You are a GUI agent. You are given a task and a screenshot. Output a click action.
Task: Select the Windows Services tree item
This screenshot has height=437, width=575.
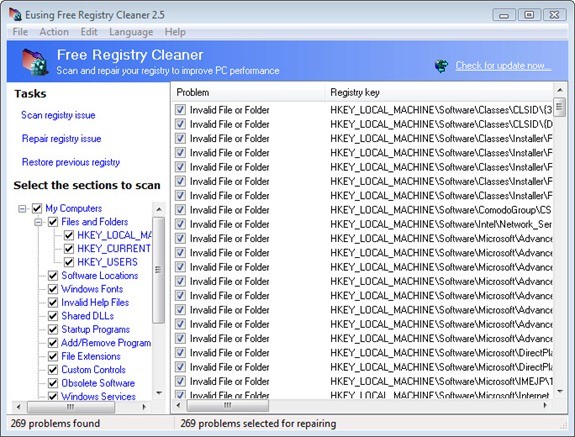click(98, 396)
